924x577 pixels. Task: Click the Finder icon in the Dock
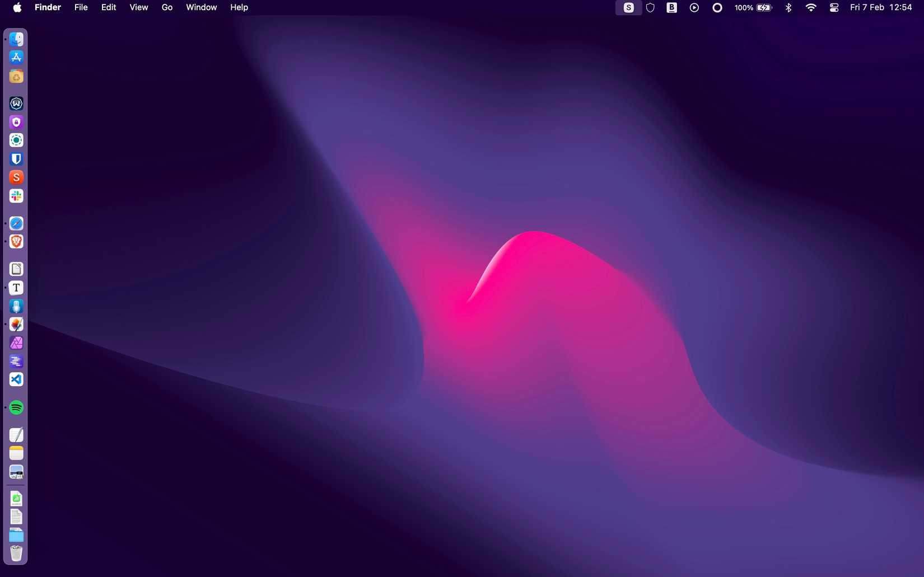(16, 39)
